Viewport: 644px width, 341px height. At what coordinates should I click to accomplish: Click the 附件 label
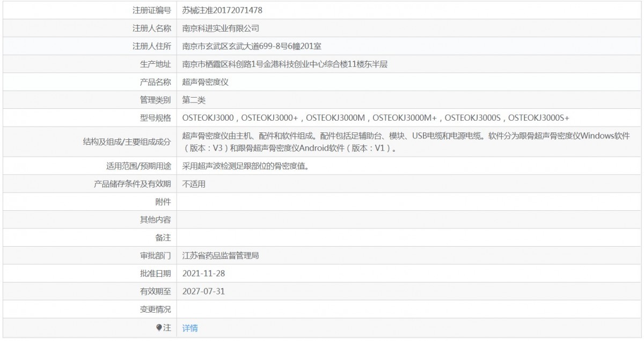click(x=163, y=202)
